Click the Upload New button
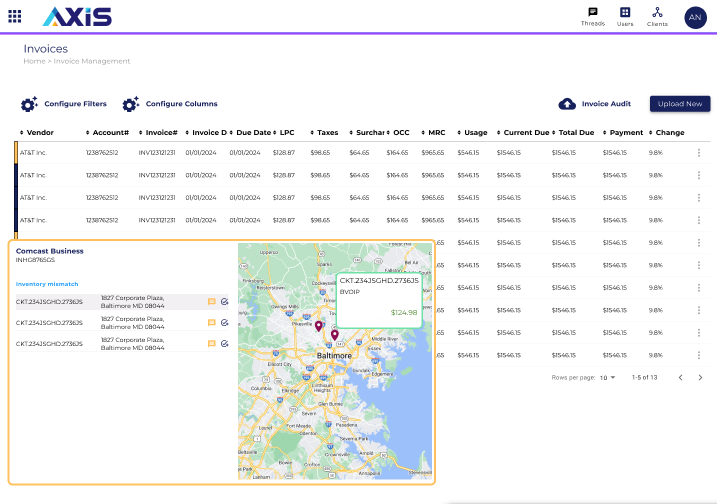This screenshot has width=717, height=504. point(680,104)
